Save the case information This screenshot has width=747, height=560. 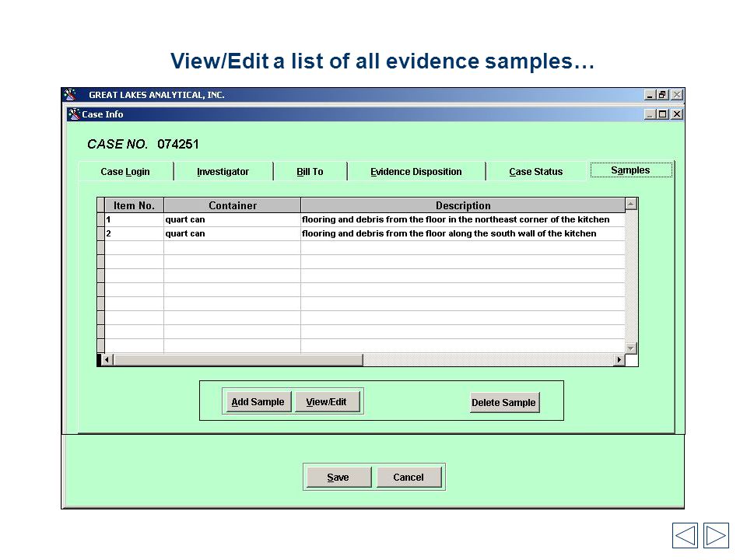[x=338, y=477]
